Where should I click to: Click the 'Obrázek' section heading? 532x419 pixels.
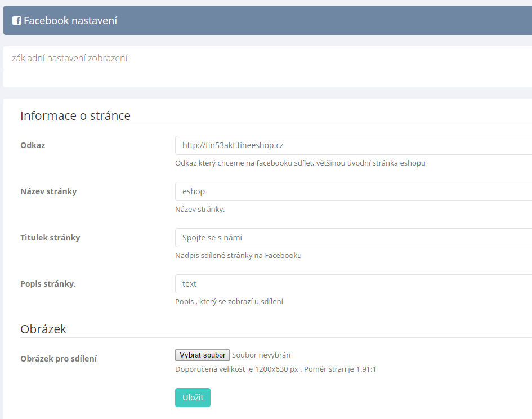click(43, 329)
